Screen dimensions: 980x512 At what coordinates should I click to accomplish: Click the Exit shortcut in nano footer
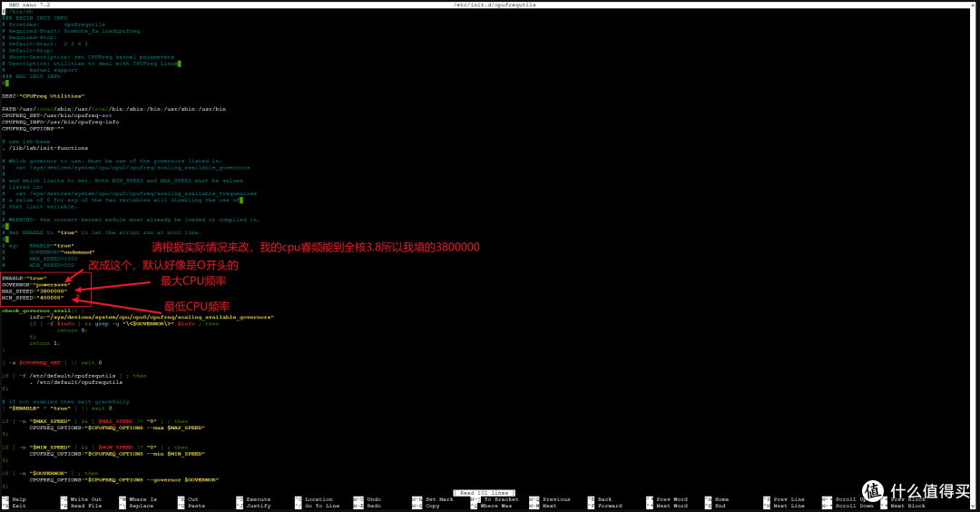[18, 506]
